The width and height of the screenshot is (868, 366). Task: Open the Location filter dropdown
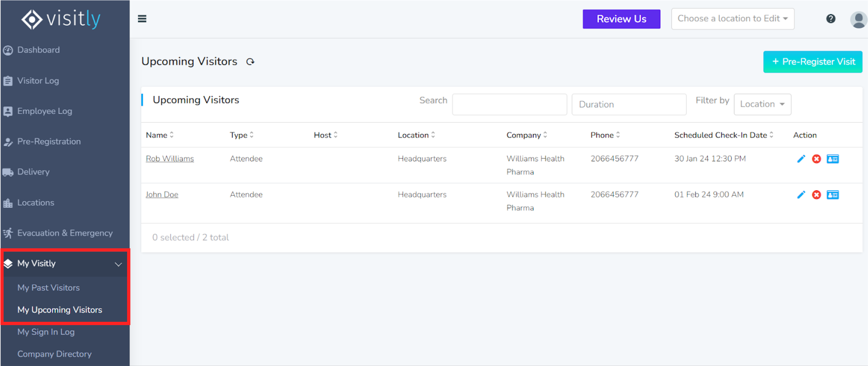pyautogui.click(x=762, y=104)
